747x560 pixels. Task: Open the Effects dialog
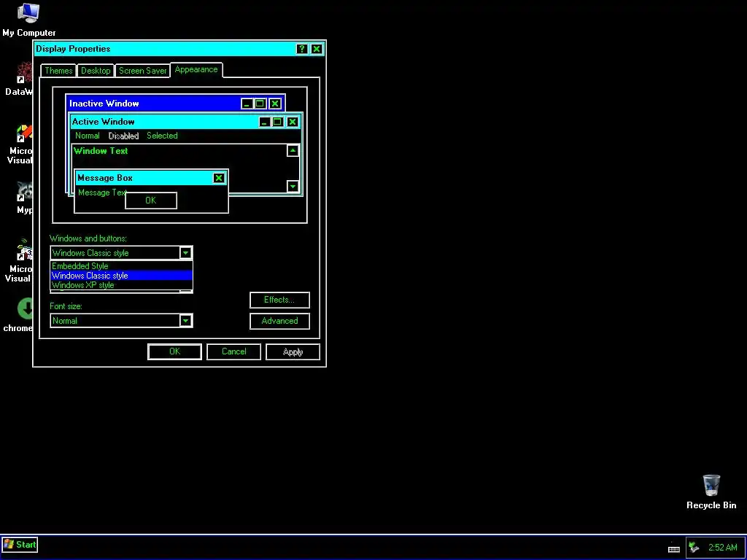tap(279, 300)
